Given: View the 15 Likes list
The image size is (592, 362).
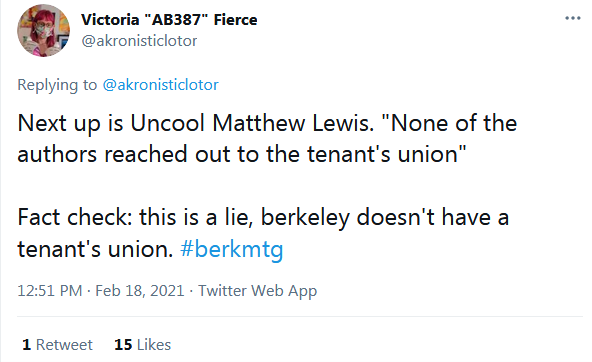Looking at the screenshot, I should point(143,345).
